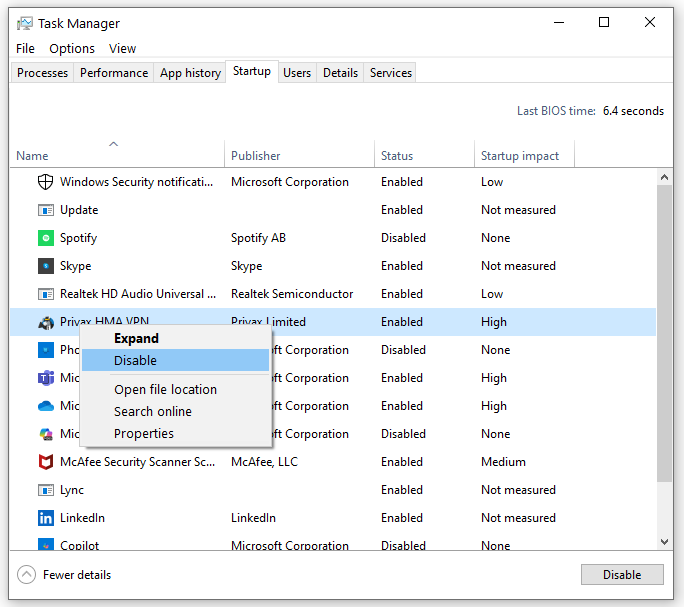Click Privax row's High impact value

494,322
